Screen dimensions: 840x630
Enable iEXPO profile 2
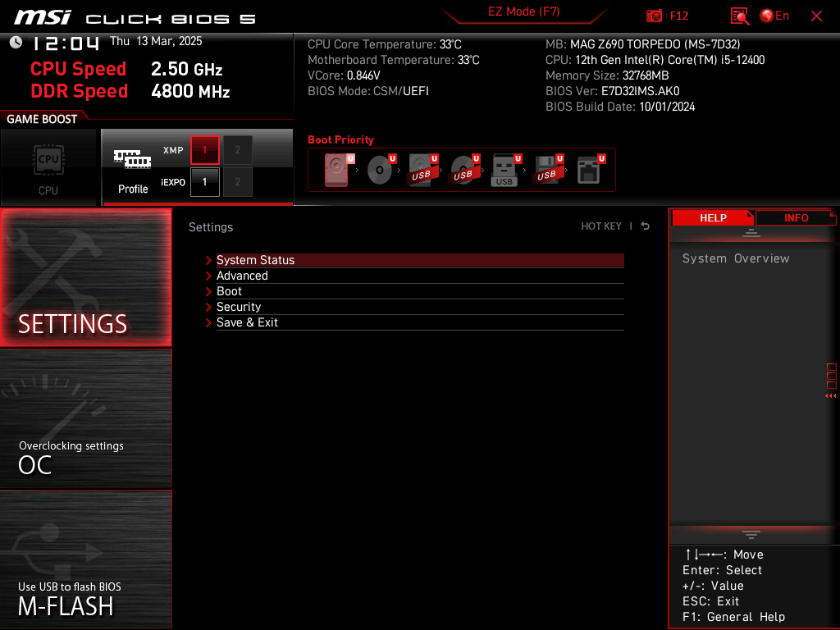[x=237, y=182]
